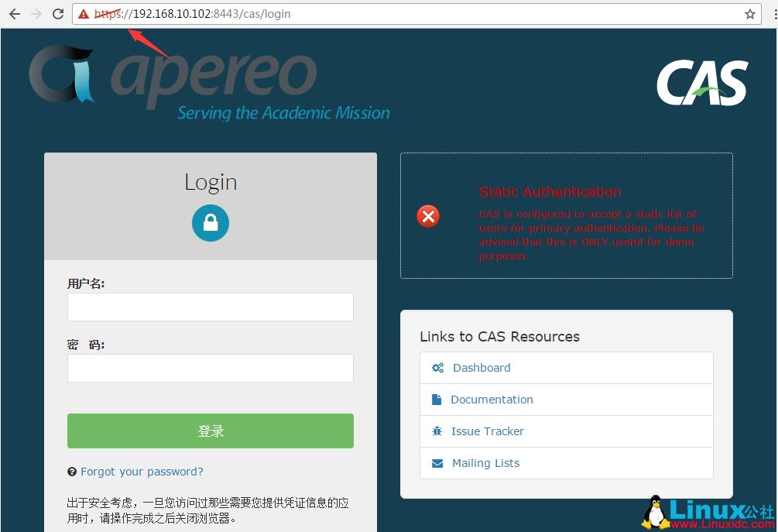Screen dimensions: 778x532
Task: Click the blue padlock icon under Login
Action: [210, 222]
